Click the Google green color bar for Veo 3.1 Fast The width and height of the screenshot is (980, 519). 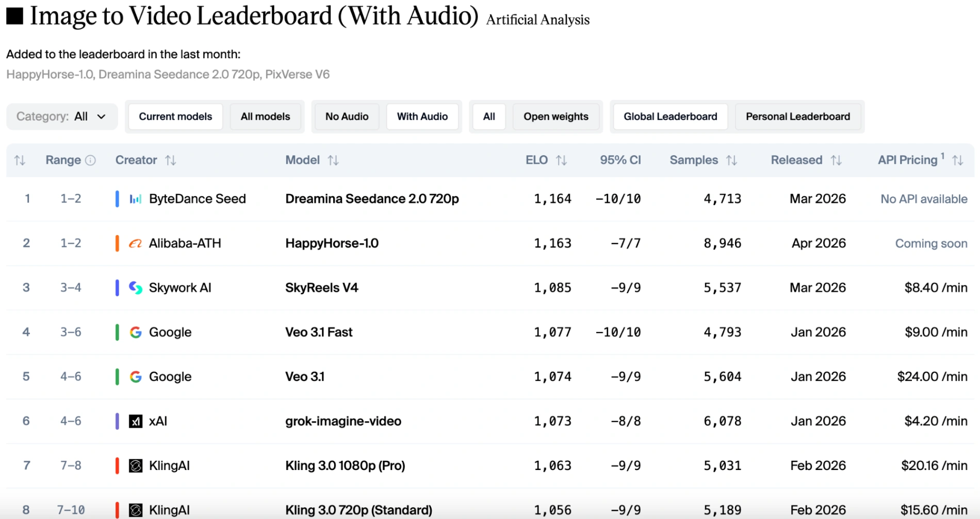tap(117, 332)
